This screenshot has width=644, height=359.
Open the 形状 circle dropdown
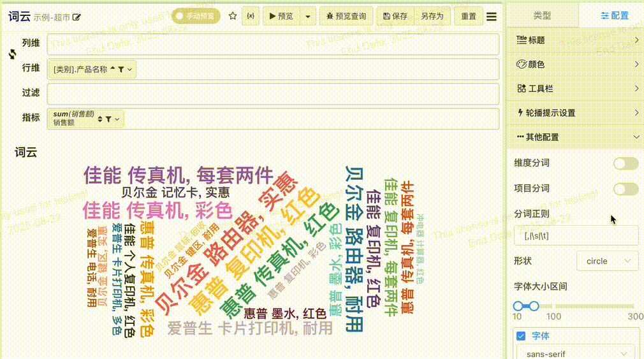(x=608, y=261)
